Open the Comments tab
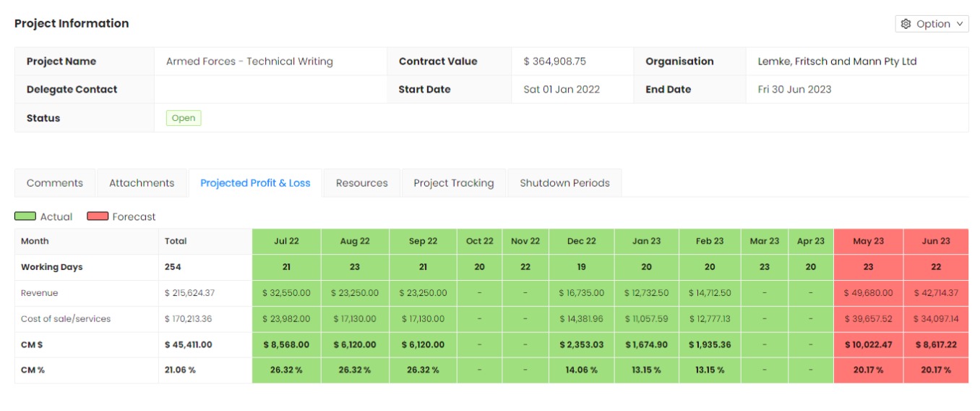This screenshot has width=980, height=411. (x=55, y=183)
